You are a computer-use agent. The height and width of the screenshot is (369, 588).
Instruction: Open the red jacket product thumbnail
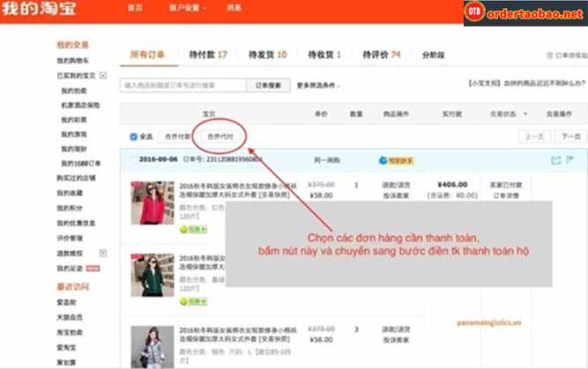(x=153, y=203)
